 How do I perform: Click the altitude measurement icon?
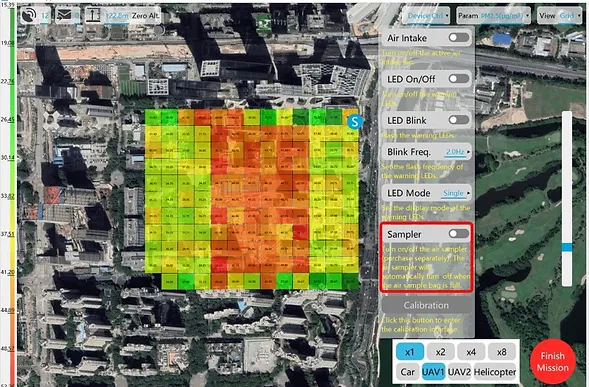pyautogui.click(x=93, y=15)
